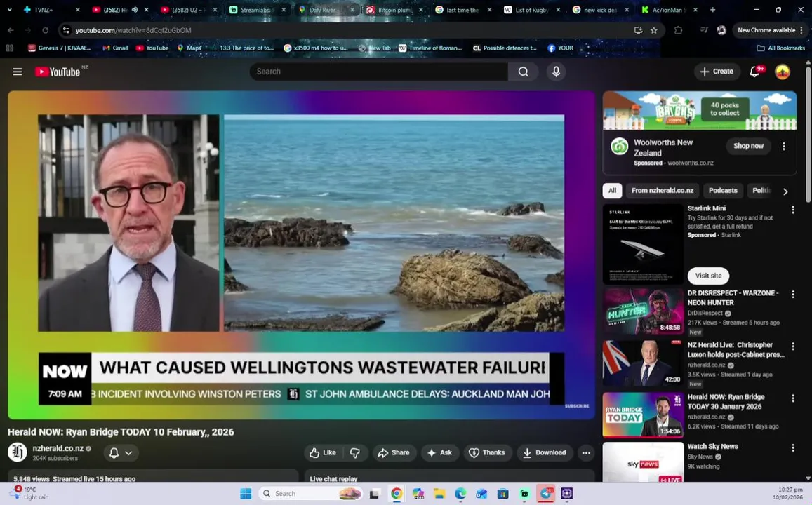Screen dimensions: 812x505
Task: Dislike the video with thumbs down
Action: 355,452
